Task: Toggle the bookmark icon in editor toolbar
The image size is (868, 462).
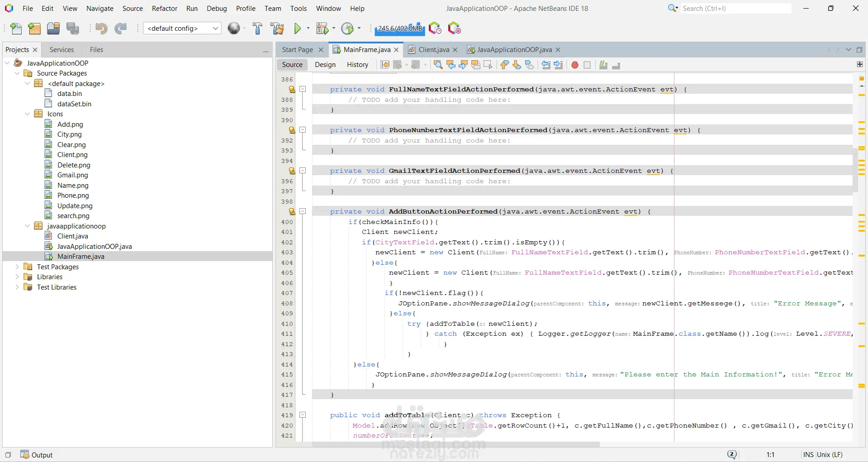Action: pyautogui.click(x=529, y=65)
